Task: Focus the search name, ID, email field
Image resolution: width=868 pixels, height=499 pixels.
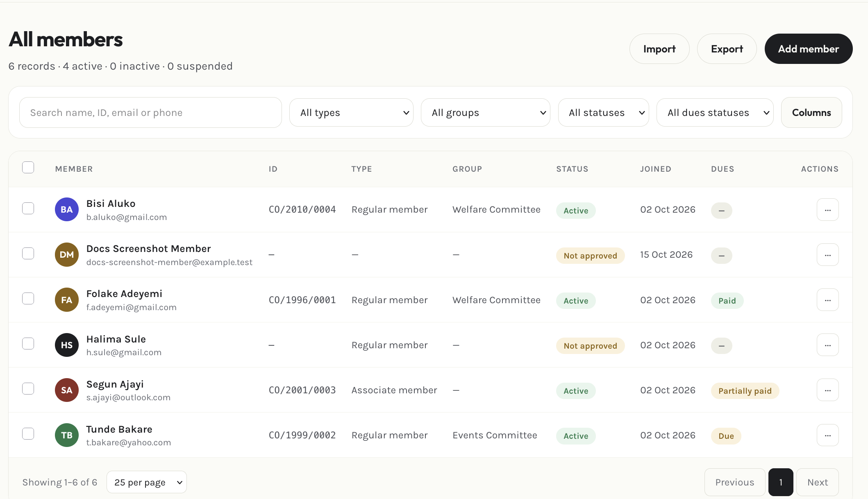Action: [150, 113]
